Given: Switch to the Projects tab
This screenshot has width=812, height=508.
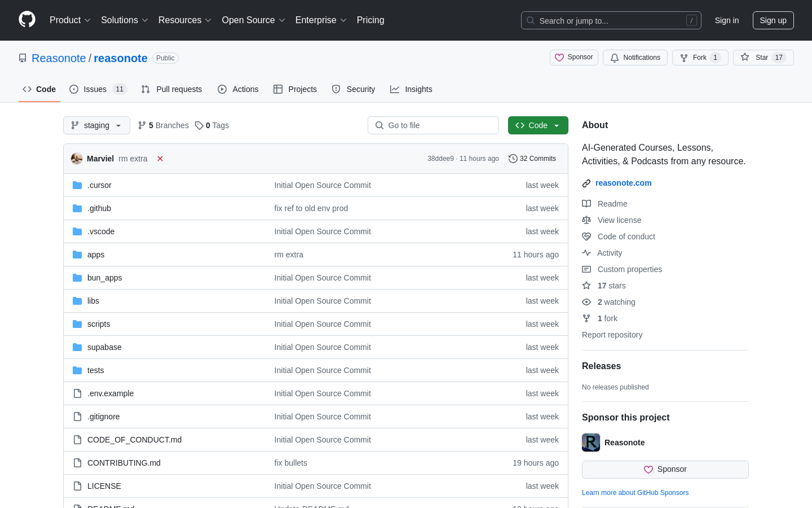Looking at the screenshot, I should (x=295, y=89).
